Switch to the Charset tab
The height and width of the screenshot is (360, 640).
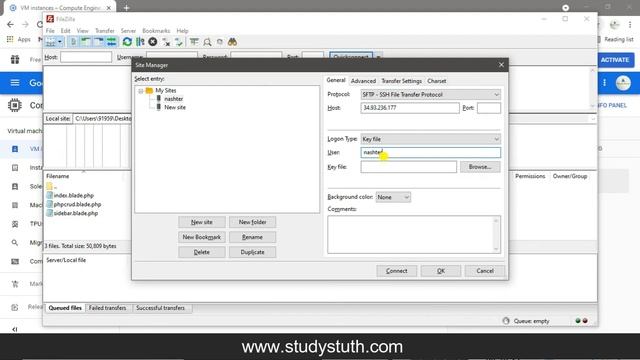pyautogui.click(x=436, y=81)
